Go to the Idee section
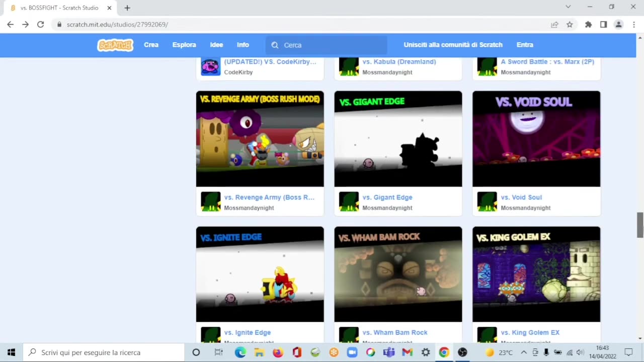 pos(216,45)
